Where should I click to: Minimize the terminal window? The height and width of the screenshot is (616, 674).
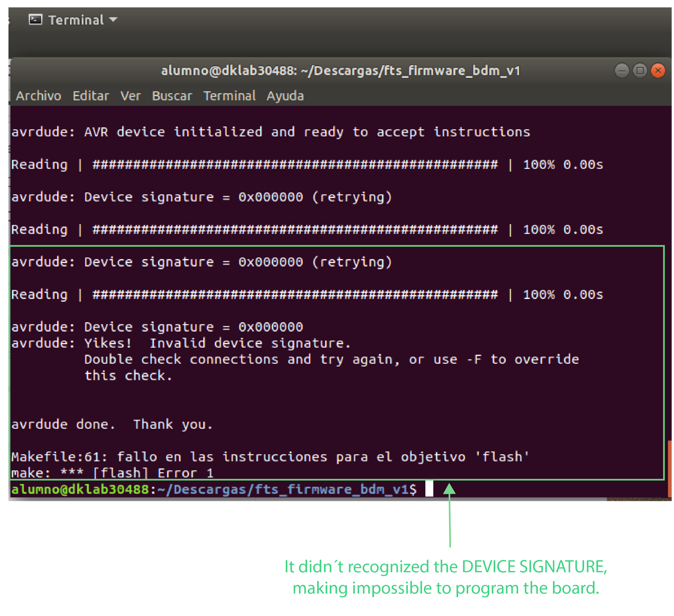point(622,71)
